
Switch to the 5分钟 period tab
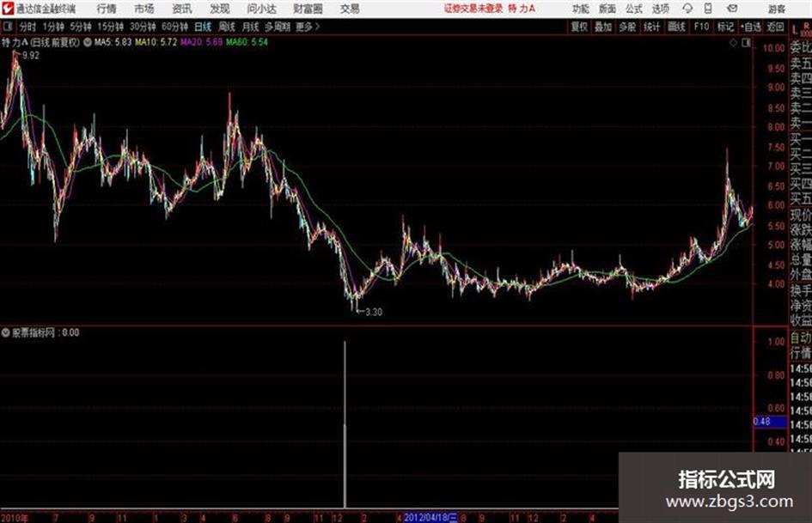[x=80, y=27]
